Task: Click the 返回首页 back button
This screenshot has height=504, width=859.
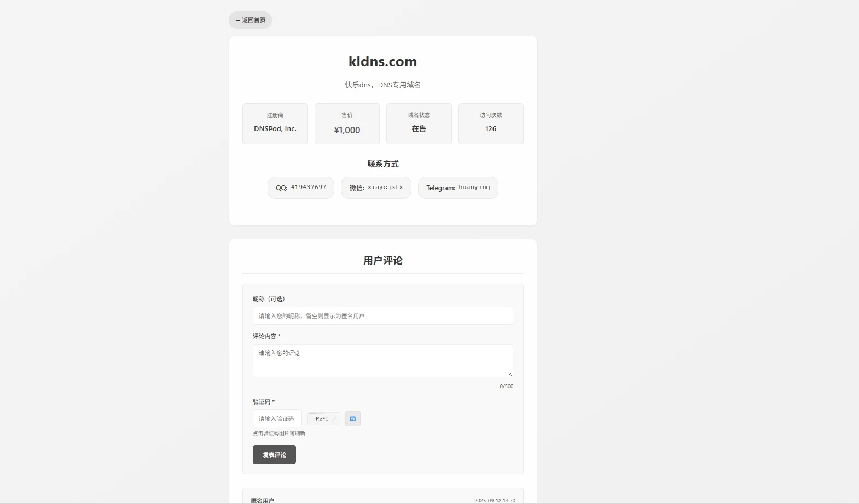Action: [250, 20]
